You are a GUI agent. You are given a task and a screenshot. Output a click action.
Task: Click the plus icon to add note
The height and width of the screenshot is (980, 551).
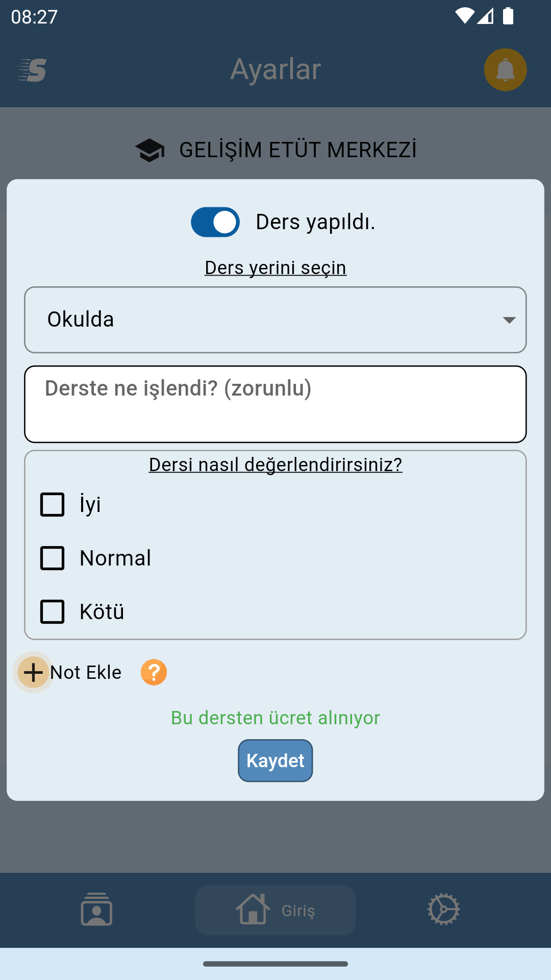[34, 672]
